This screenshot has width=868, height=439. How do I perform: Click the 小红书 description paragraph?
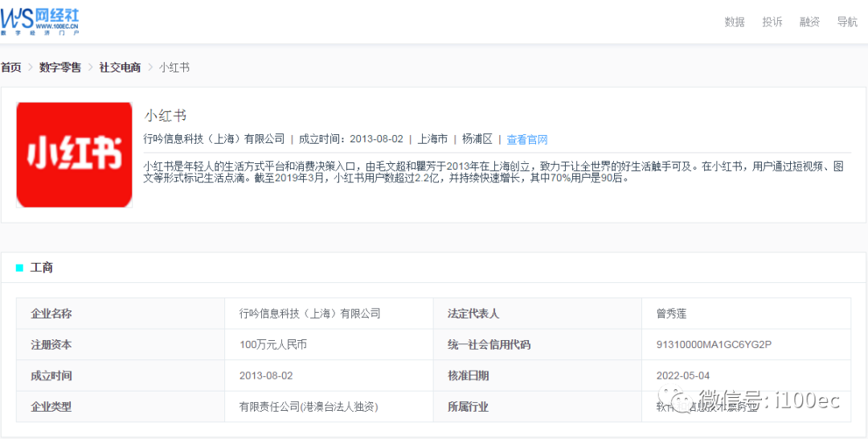click(x=493, y=173)
